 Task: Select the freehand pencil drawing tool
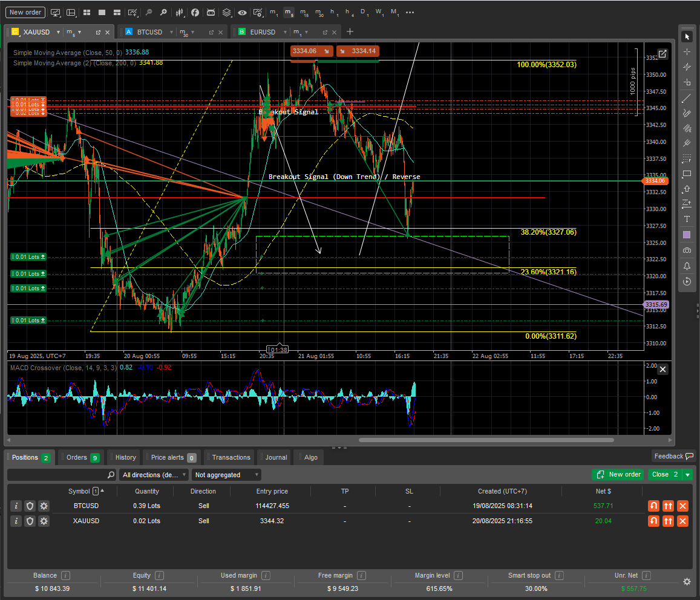click(687, 113)
